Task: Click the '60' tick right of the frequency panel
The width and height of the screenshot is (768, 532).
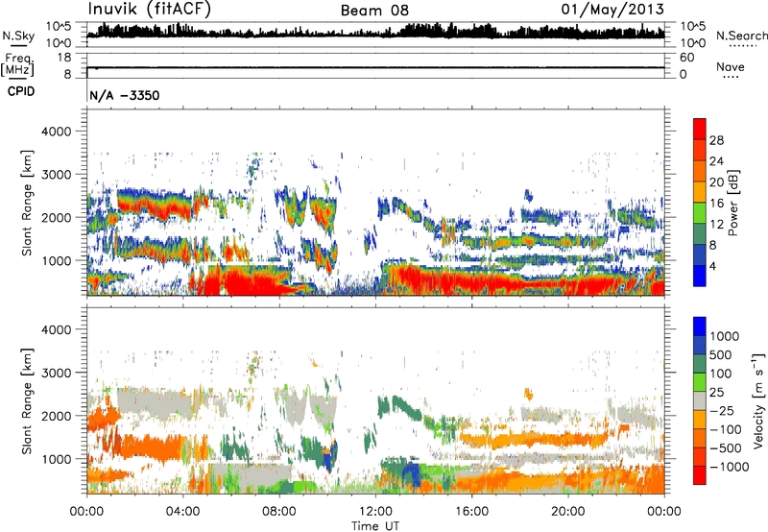Action: click(687, 58)
